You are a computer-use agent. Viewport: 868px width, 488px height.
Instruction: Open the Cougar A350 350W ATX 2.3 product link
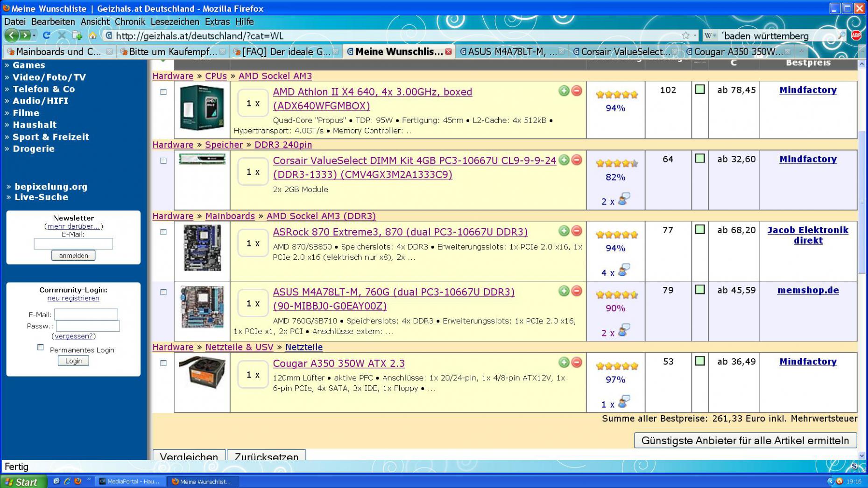(x=339, y=363)
